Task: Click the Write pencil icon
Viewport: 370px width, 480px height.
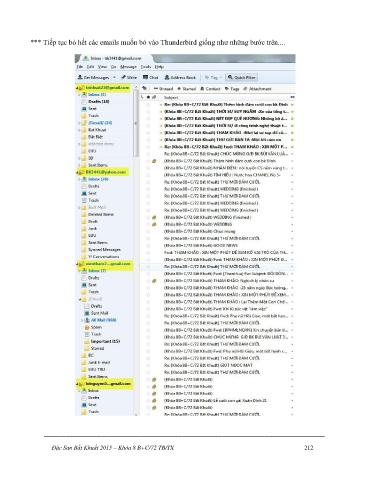Action: click(x=123, y=77)
